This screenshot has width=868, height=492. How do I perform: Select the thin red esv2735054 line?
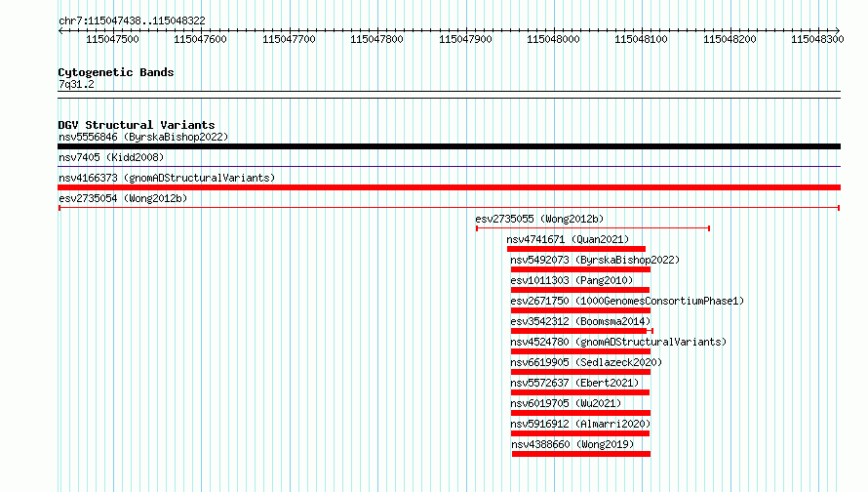(449, 208)
